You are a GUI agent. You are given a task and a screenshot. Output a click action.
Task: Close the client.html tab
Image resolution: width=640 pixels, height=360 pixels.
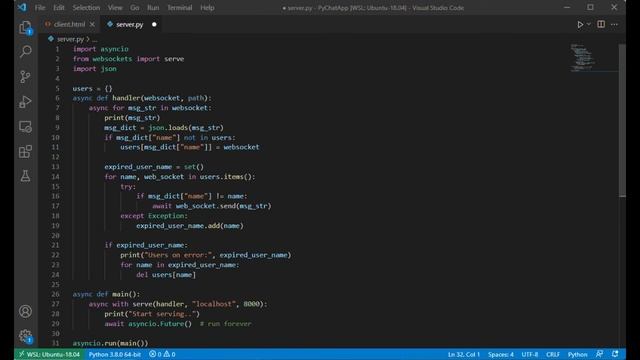point(92,24)
